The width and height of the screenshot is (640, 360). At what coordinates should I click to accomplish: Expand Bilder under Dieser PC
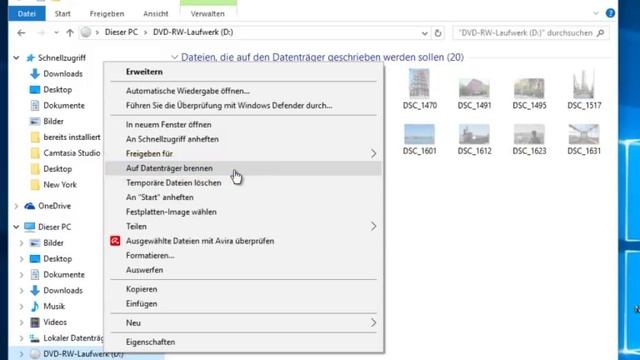(x=22, y=243)
